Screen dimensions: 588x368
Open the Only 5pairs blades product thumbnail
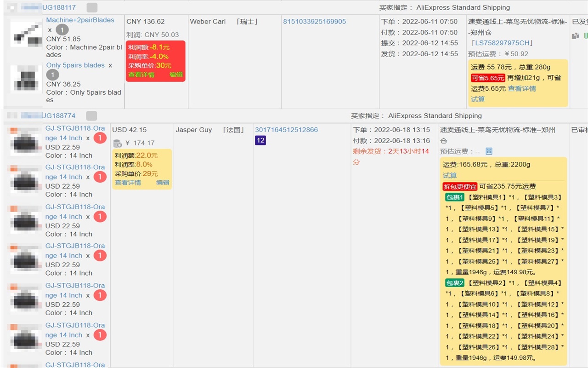(x=26, y=78)
